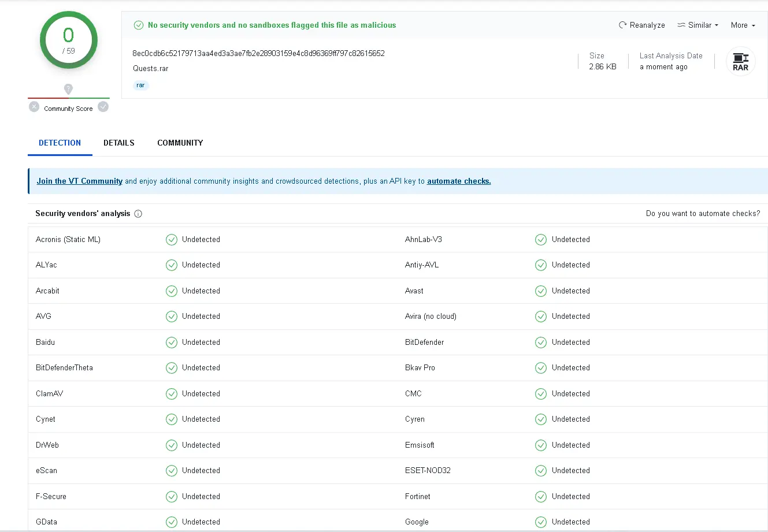Click the BitDefenderTheta undetected check icon
This screenshot has width=768, height=532.
(x=172, y=368)
